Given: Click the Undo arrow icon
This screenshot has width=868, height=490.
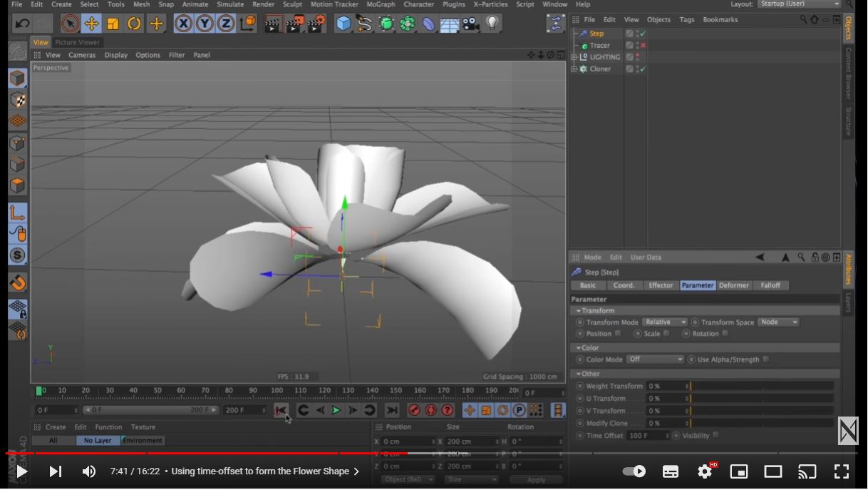Looking at the screenshot, I should tap(22, 24).
